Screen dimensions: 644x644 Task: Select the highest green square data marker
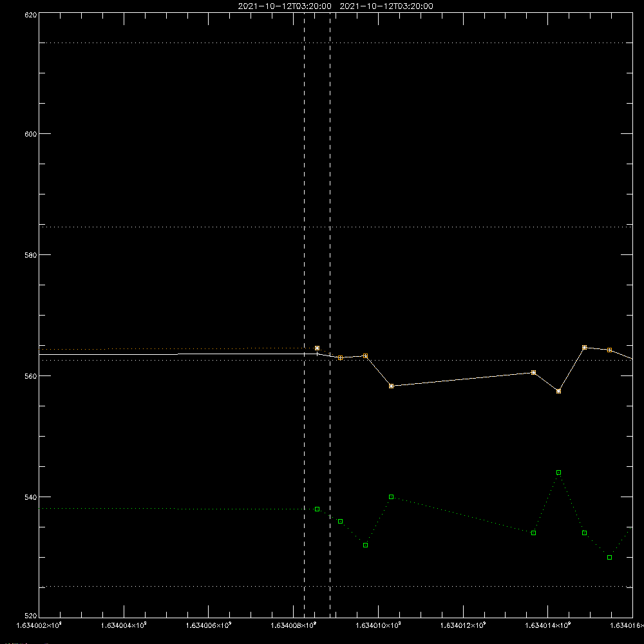click(558, 473)
